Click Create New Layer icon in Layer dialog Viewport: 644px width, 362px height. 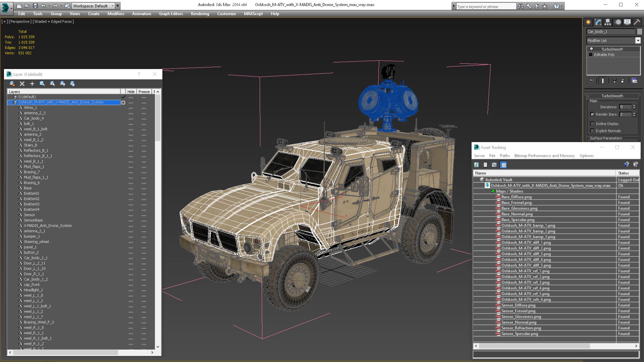click(12, 84)
